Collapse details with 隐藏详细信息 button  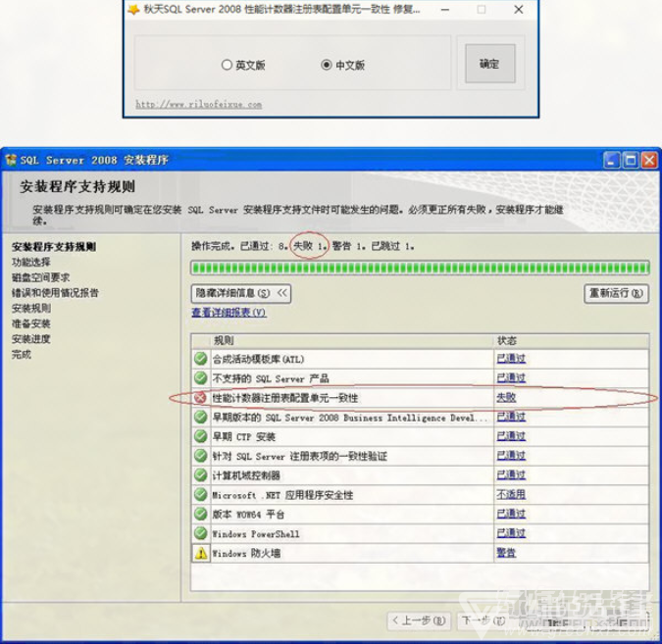240,293
